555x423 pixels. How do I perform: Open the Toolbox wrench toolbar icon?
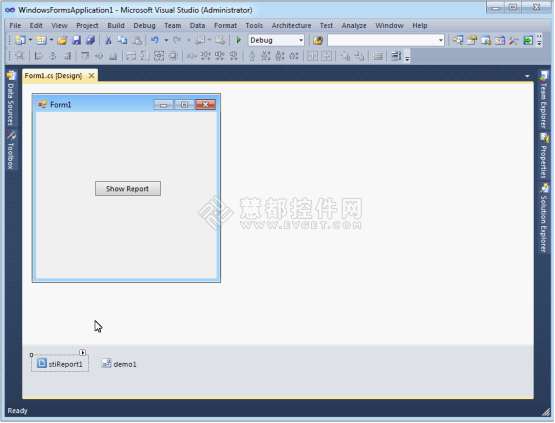(514, 40)
